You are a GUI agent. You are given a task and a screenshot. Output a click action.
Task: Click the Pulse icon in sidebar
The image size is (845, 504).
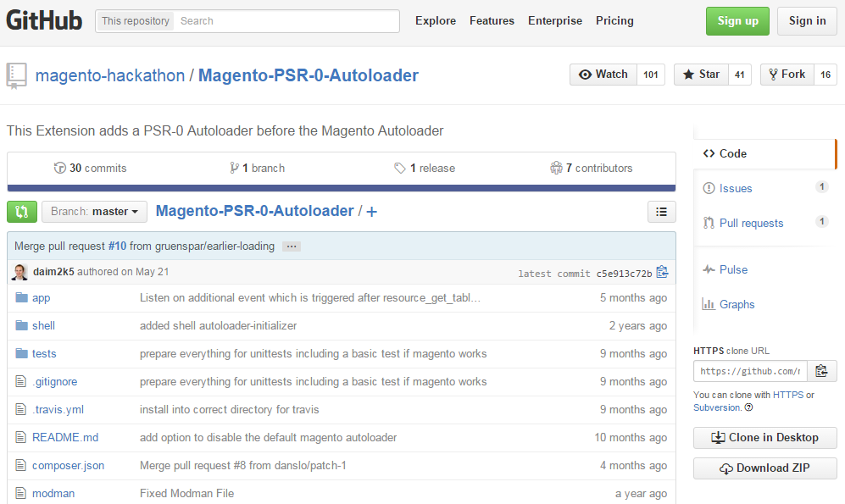pos(709,269)
